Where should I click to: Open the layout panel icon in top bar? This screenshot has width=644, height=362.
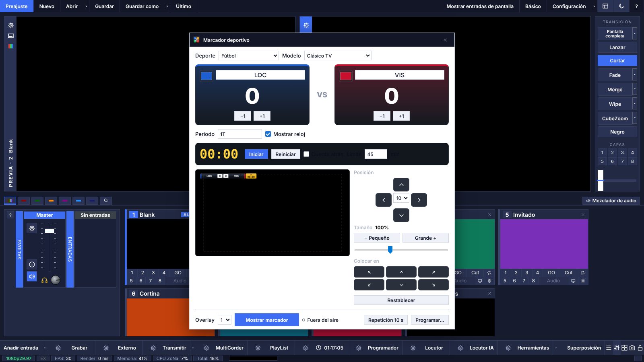605,6
